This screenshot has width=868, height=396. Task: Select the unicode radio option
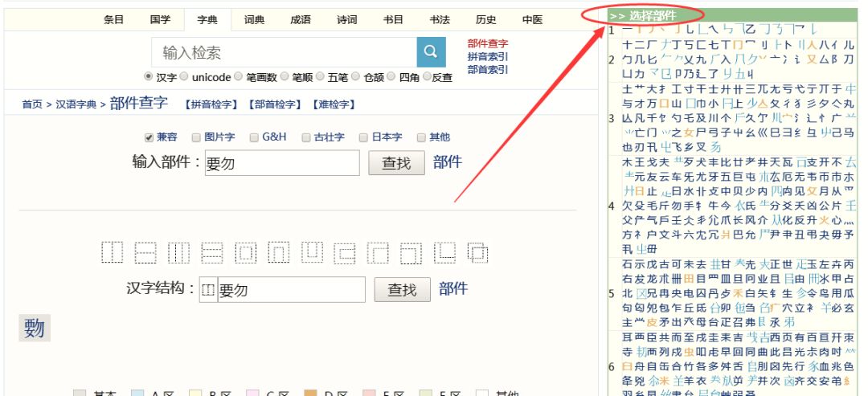click(185, 78)
